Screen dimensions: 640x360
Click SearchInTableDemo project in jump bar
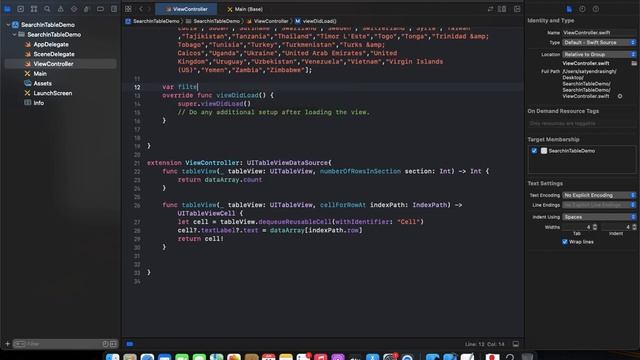[x=152, y=21]
